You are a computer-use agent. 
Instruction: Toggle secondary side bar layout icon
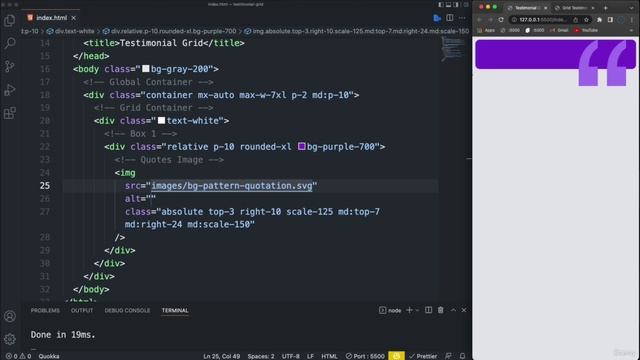(x=456, y=4)
